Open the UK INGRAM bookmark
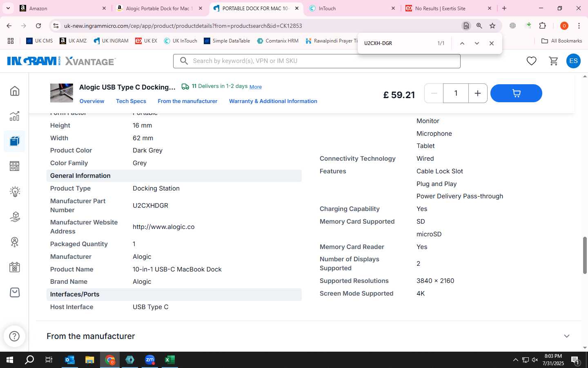 coord(111,41)
